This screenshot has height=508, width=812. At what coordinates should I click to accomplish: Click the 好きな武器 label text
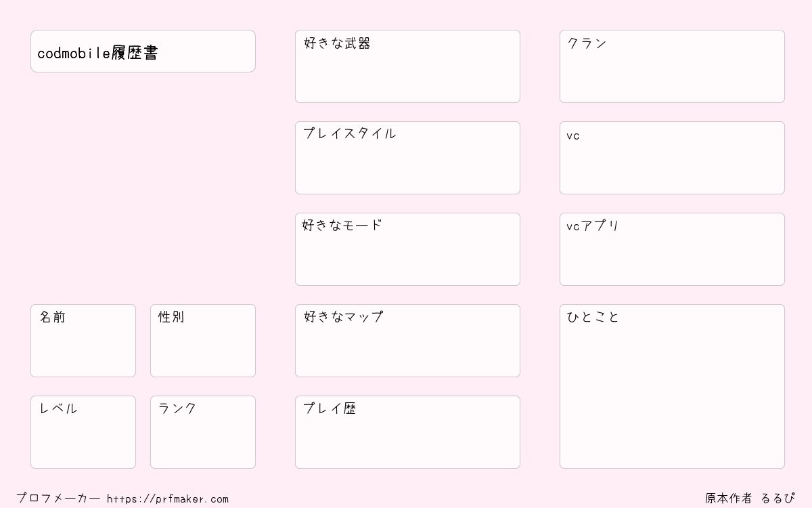coord(337,43)
